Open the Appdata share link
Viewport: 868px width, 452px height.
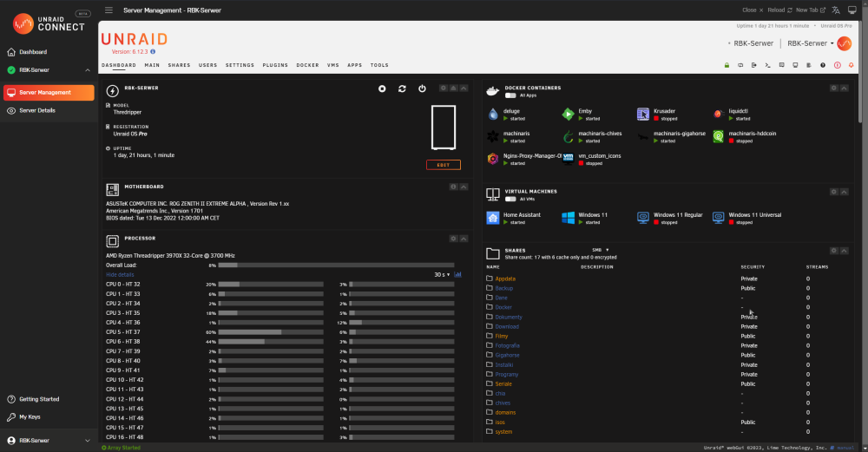click(505, 278)
